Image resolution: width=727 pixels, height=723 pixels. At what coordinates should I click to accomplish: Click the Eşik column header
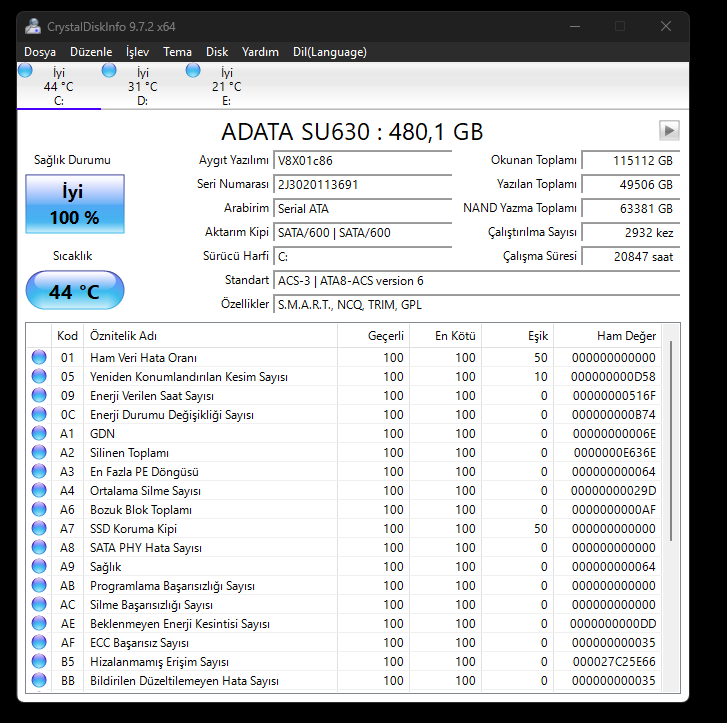[x=517, y=336]
